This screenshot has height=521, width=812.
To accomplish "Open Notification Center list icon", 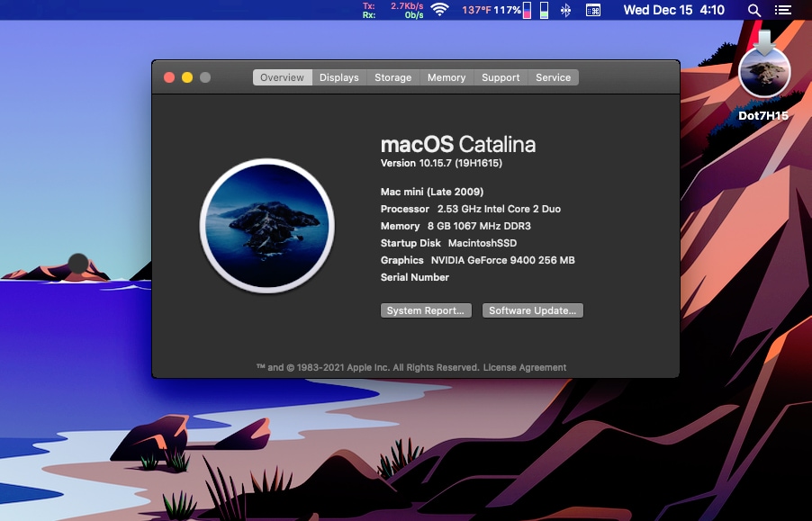I will [782, 10].
